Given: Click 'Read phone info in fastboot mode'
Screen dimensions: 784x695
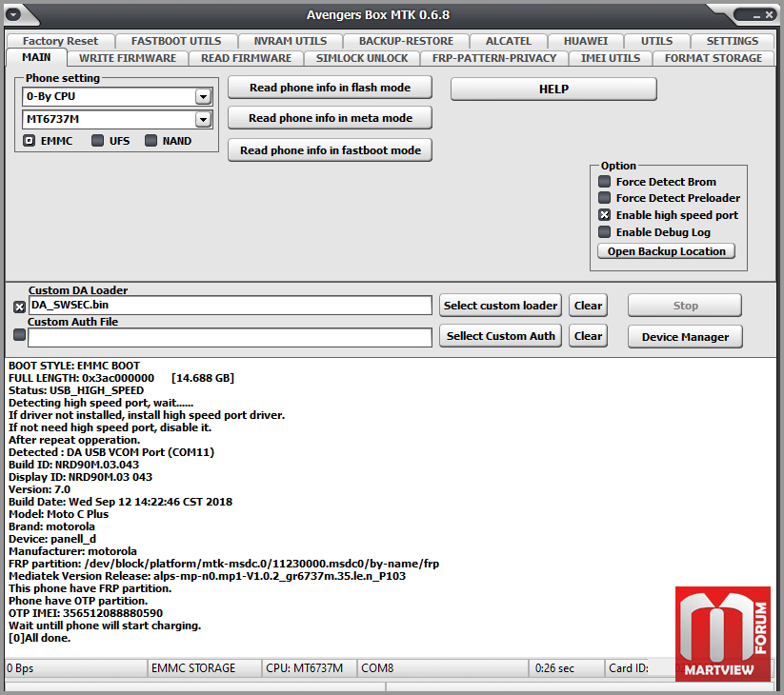Looking at the screenshot, I should 330,150.
